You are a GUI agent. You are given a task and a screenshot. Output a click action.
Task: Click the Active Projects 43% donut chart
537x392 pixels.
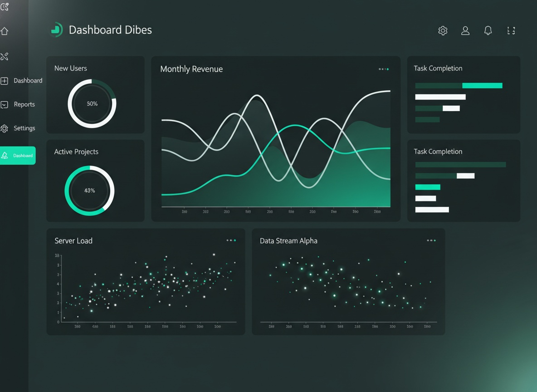tap(89, 191)
